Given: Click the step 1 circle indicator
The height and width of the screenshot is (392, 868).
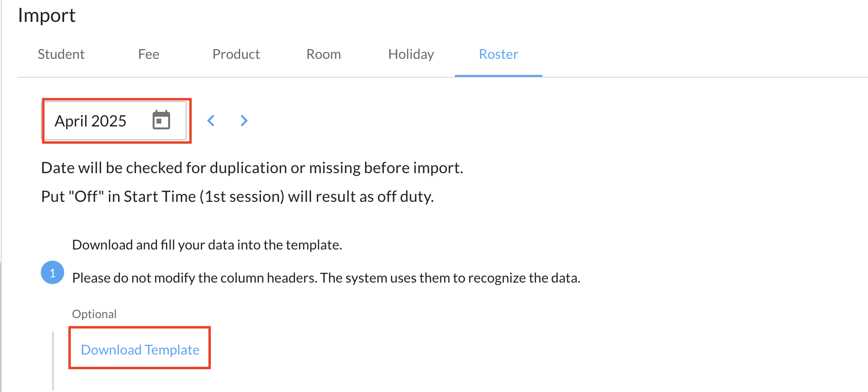Looking at the screenshot, I should click(x=52, y=272).
